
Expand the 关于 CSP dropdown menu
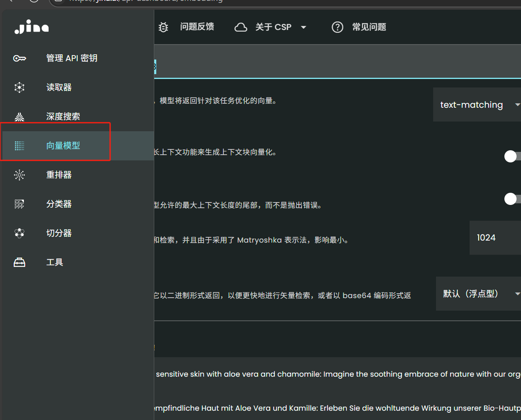[x=270, y=27]
